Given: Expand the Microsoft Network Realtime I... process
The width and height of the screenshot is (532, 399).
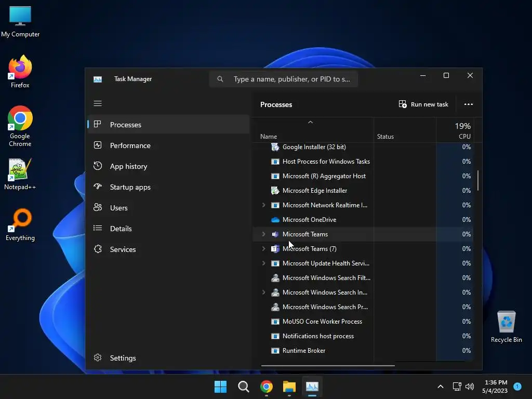Looking at the screenshot, I should point(263,205).
